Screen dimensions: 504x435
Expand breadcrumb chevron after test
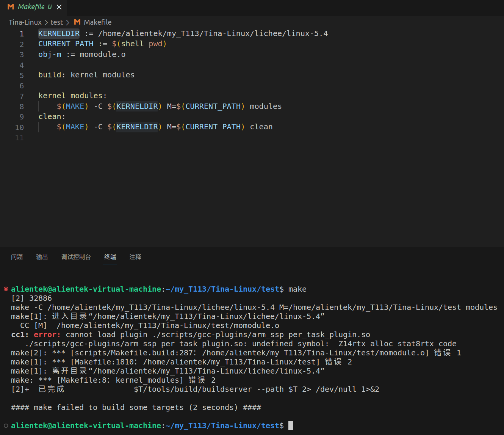point(68,22)
